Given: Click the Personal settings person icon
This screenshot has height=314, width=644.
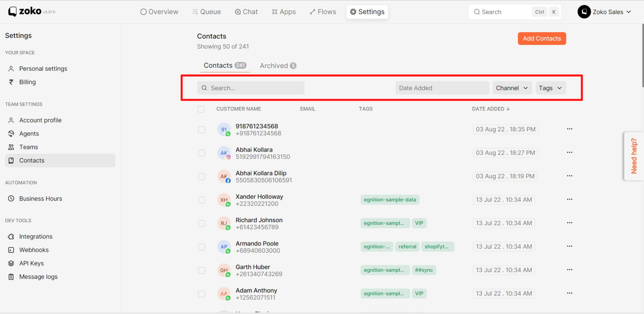Looking at the screenshot, I should click(11, 69).
